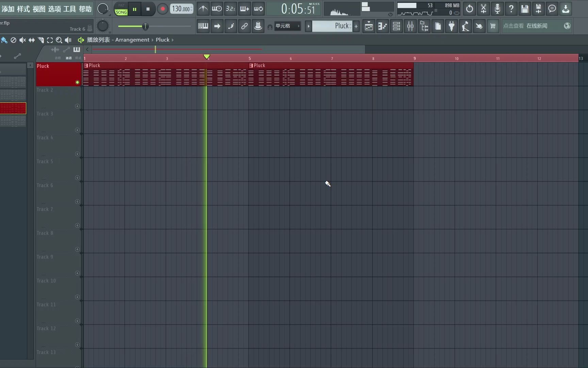588x368 pixels.
Task: Open the 帮助 menu
Action: click(85, 9)
